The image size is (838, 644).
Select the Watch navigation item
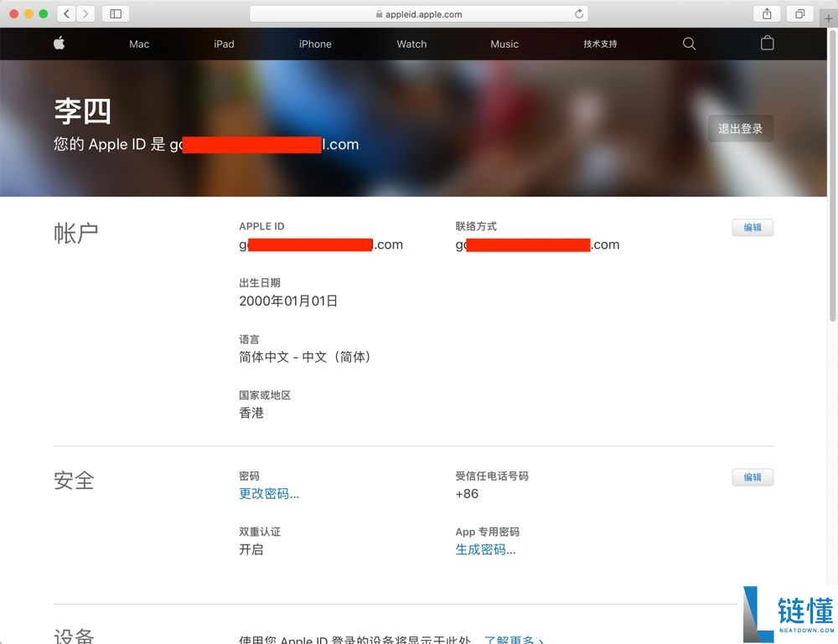click(411, 44)
